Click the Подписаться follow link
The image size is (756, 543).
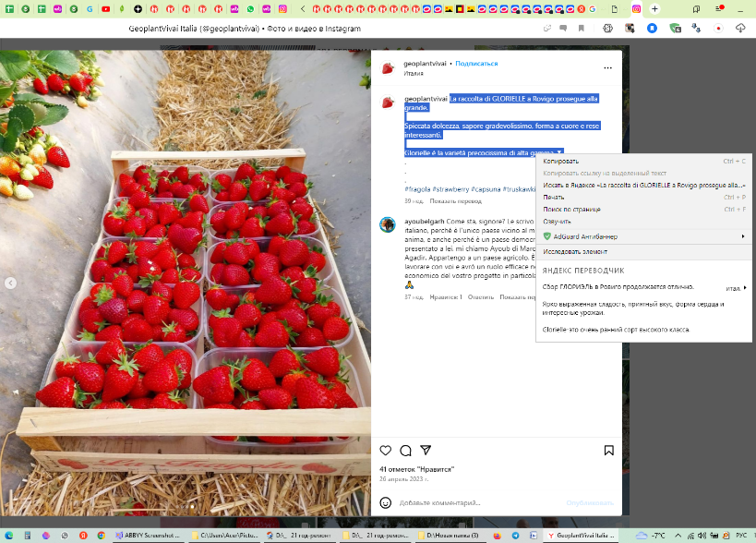(x=476, y=64)
